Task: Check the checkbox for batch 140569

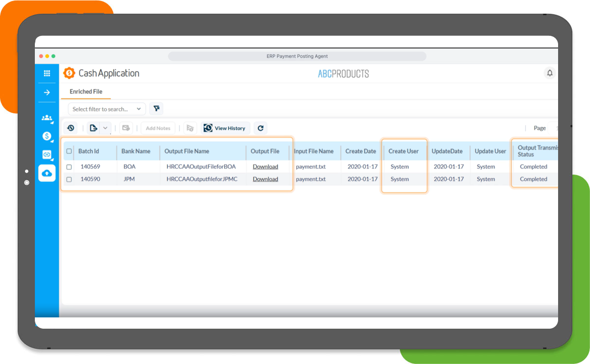Action: tap(69, 166)
